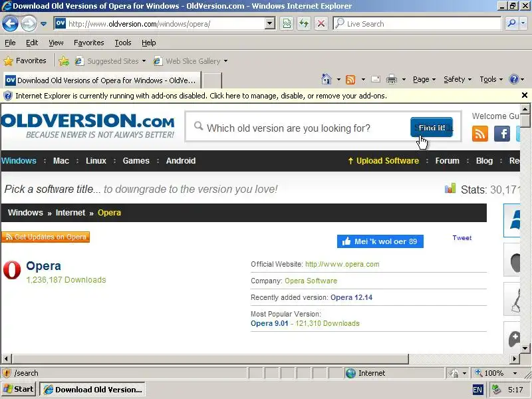Open the Forum link

(447, 160)
